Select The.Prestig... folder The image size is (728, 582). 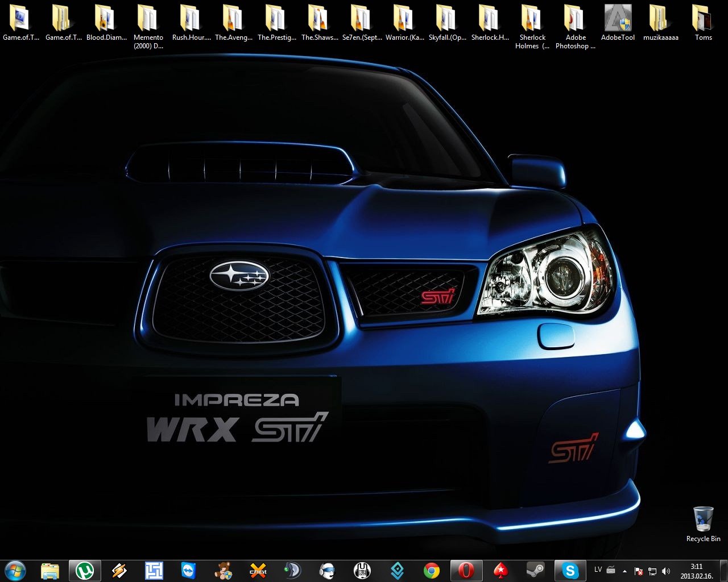[277, 23]
